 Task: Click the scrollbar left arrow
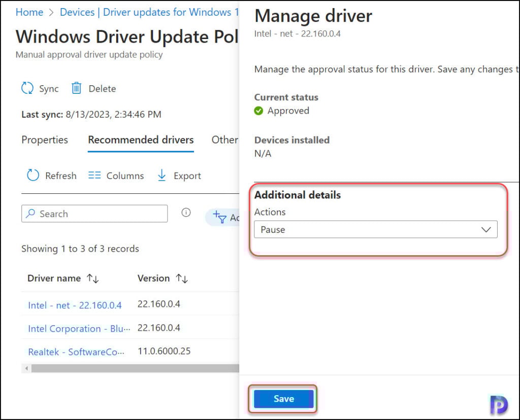pyautogui.click(x=26, y=368)
